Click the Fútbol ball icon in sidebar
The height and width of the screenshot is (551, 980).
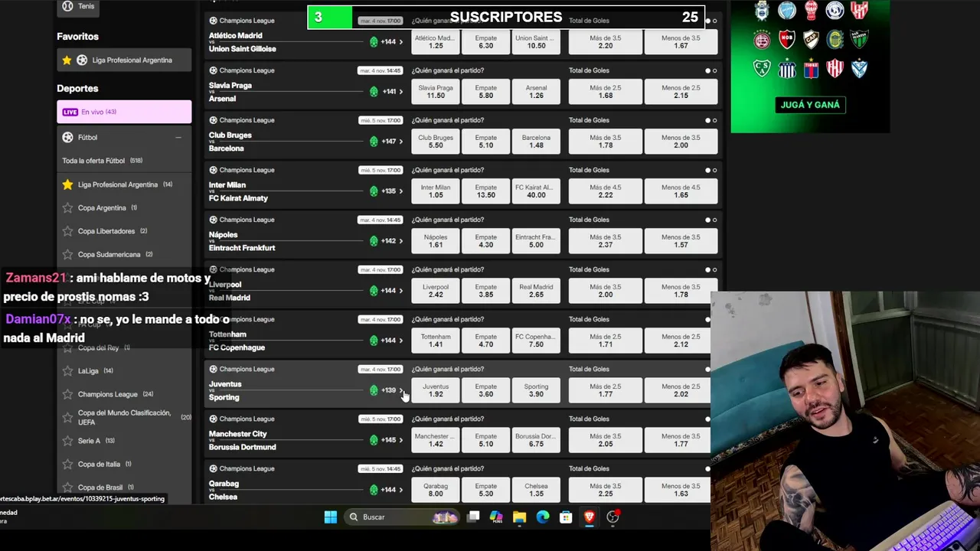point(67,137)
